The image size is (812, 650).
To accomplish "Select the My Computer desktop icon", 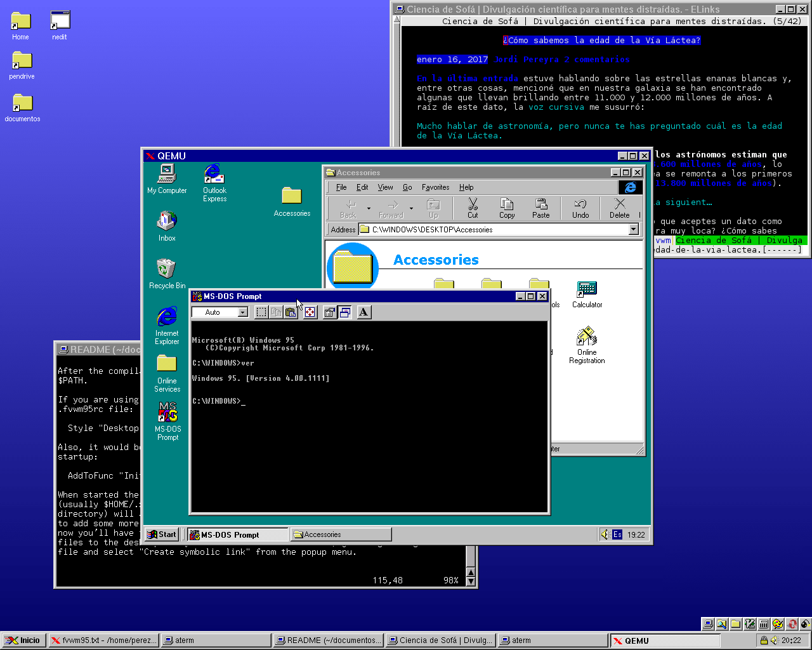I will click(x=167, y=179).
